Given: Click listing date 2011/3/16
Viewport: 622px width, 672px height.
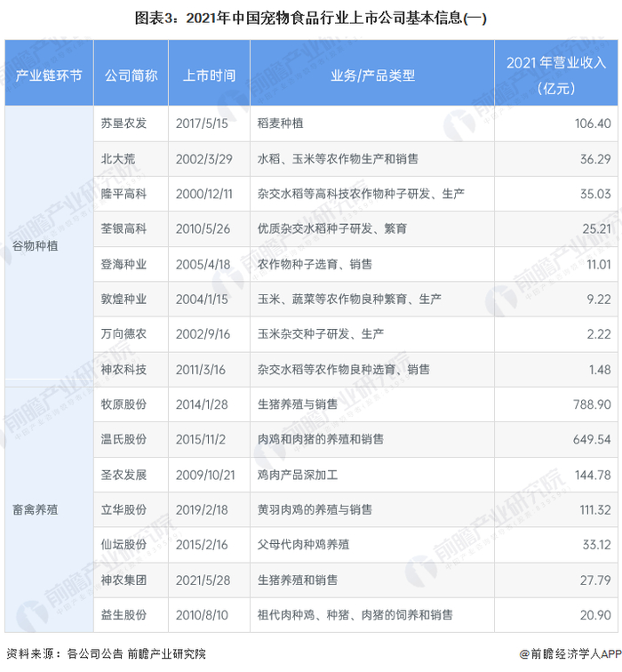Looking at the screenshot, I should point(201,370).
